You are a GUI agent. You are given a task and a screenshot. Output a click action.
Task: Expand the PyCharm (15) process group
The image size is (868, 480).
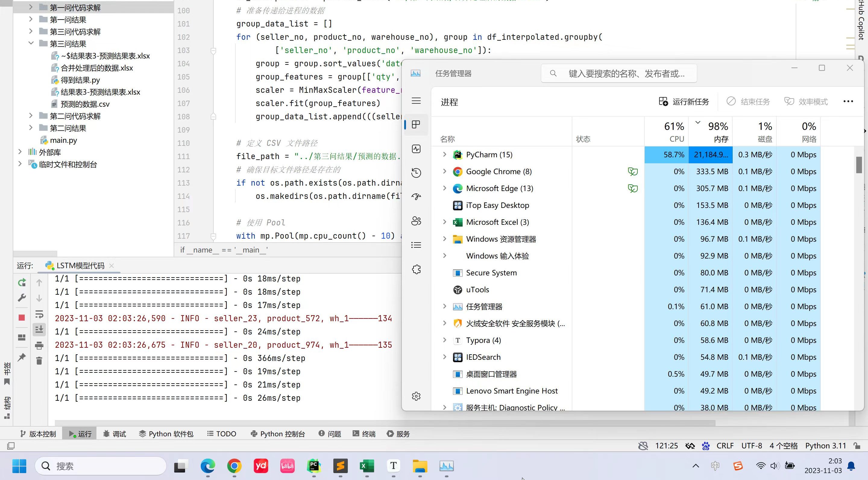coord(445,155)
